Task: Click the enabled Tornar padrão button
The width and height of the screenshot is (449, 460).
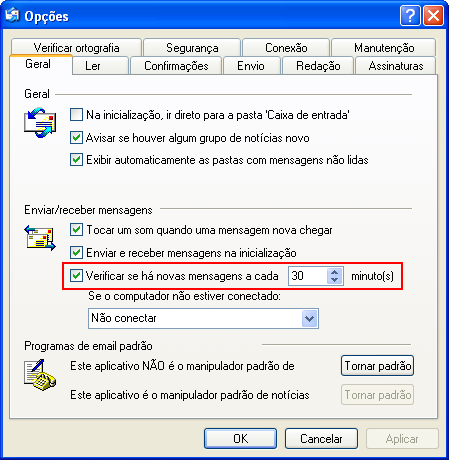Action: pos(377,366)
